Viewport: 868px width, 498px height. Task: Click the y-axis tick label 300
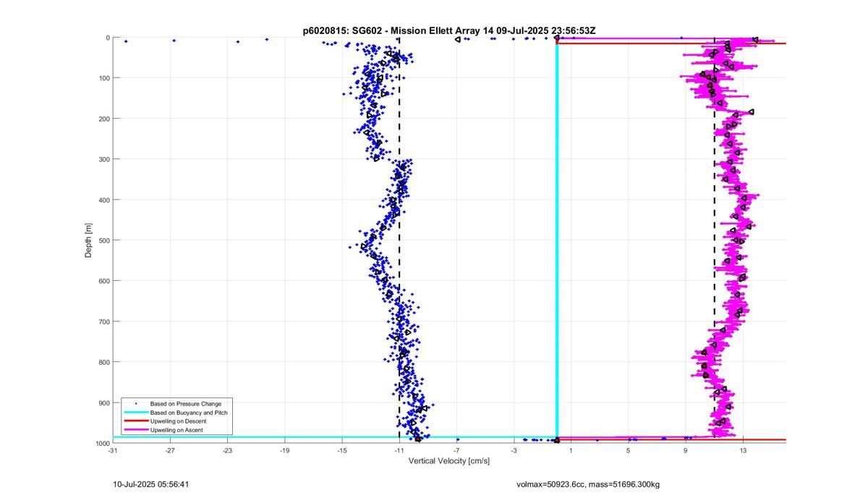click(x=103, y=159)
